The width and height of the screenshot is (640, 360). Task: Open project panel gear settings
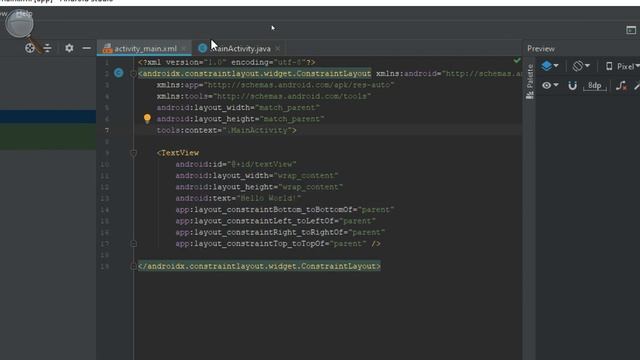[x=69, y=48]
